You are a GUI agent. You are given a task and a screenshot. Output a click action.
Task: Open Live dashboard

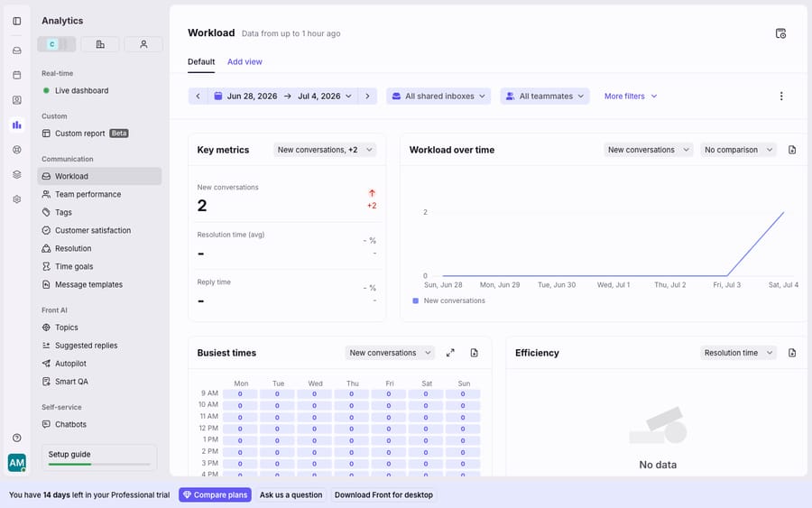[x=99, y=90]
